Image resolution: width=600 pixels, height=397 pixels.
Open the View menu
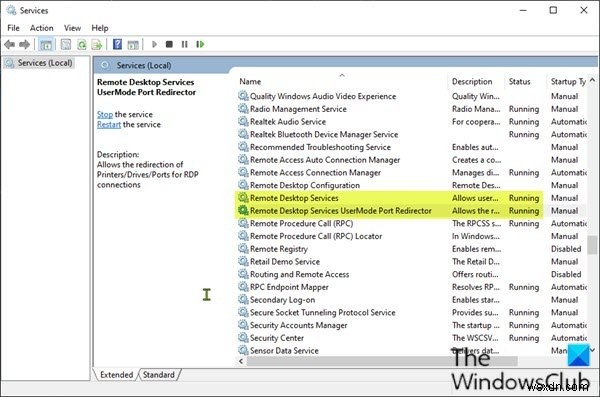point(72,28)
